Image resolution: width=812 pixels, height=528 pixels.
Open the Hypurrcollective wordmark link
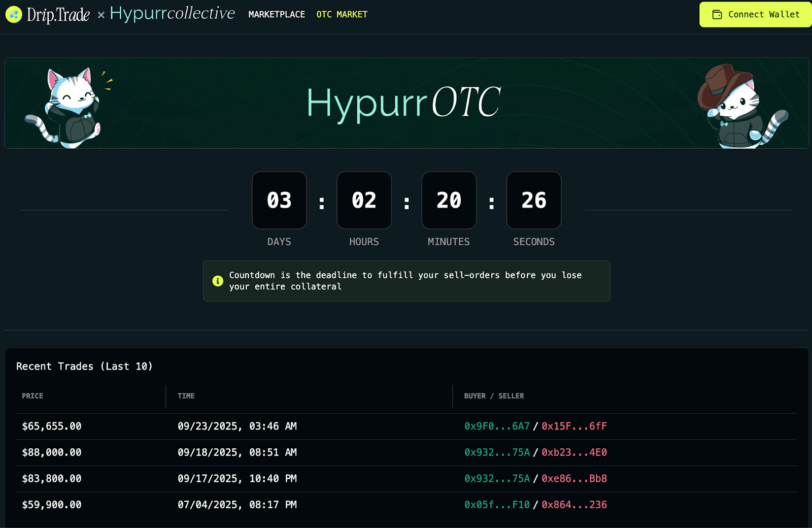coord(172,14)
